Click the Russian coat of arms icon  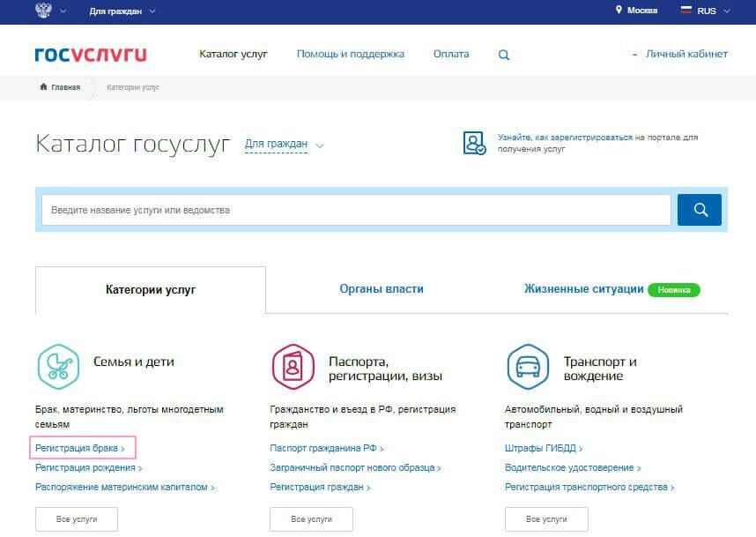[x=43, y=10]
